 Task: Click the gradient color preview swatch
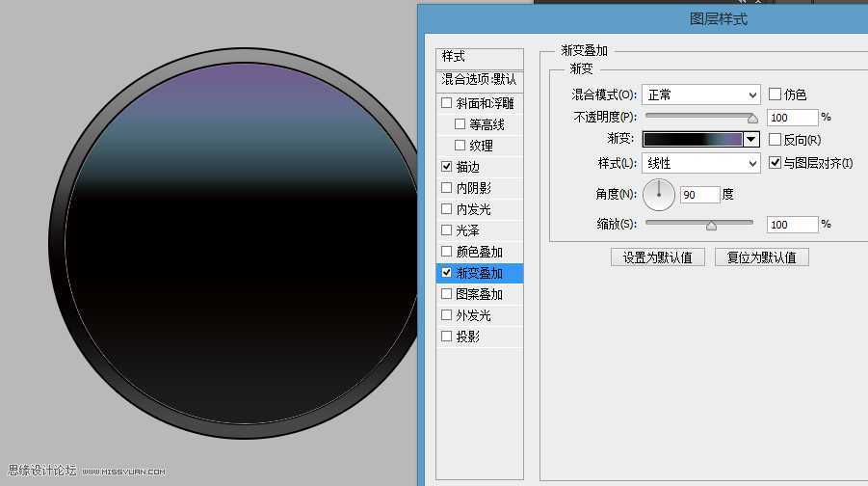pos(693,140)
